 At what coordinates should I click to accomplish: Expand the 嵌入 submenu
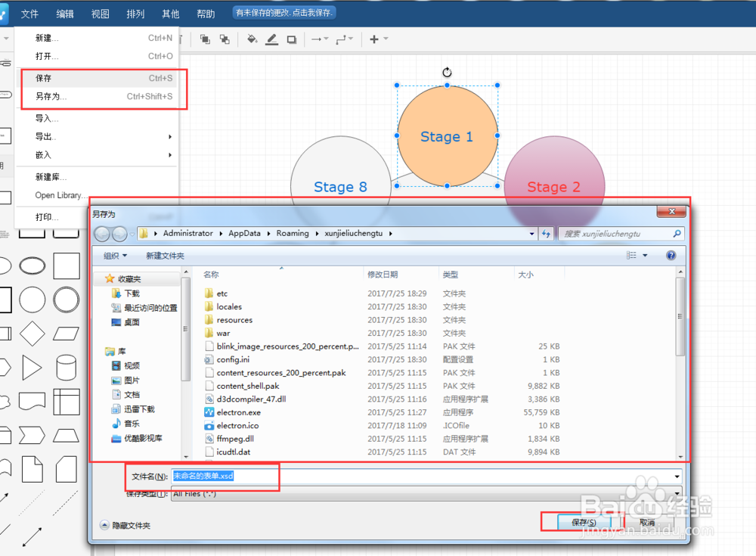click(x=97, y=155)
